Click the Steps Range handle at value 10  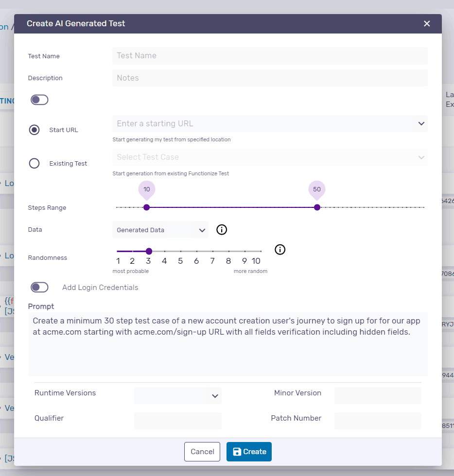point(146,207)
